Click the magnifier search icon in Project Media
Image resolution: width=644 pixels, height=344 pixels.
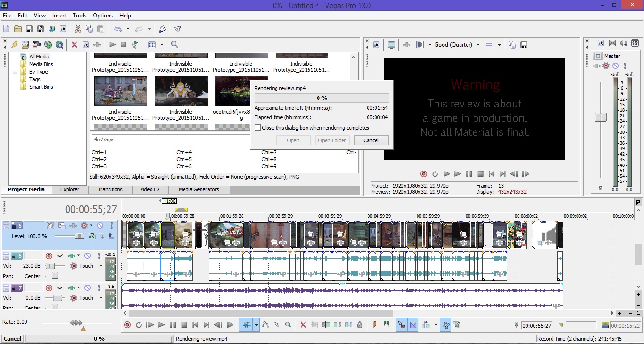point(175,45)
